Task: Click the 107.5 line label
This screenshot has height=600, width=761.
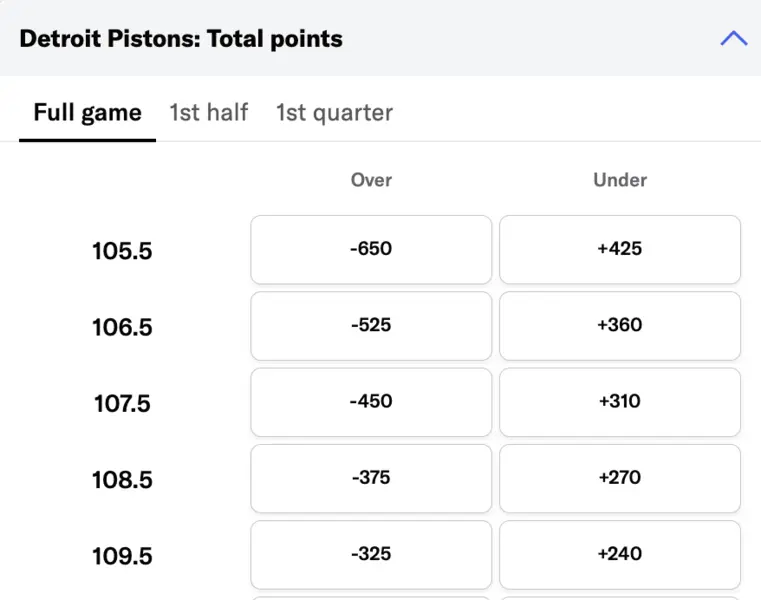Action: click(122, 404)
